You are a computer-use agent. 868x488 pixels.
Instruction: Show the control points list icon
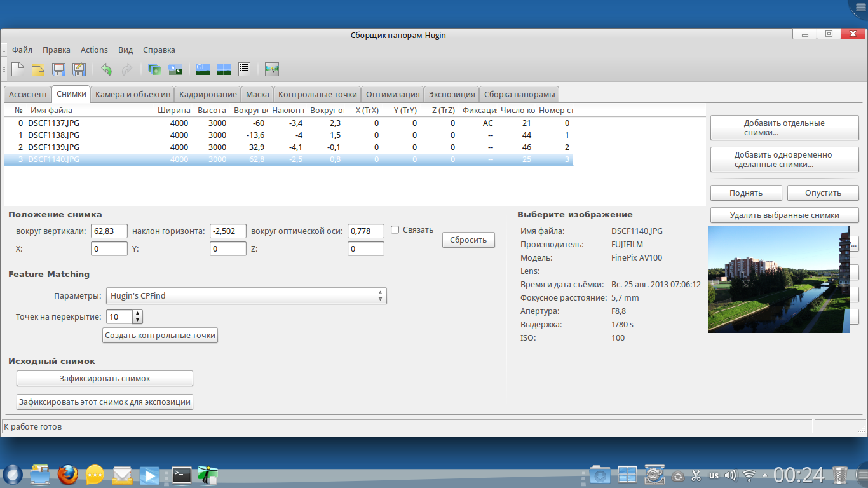click(x=245, y=69)
